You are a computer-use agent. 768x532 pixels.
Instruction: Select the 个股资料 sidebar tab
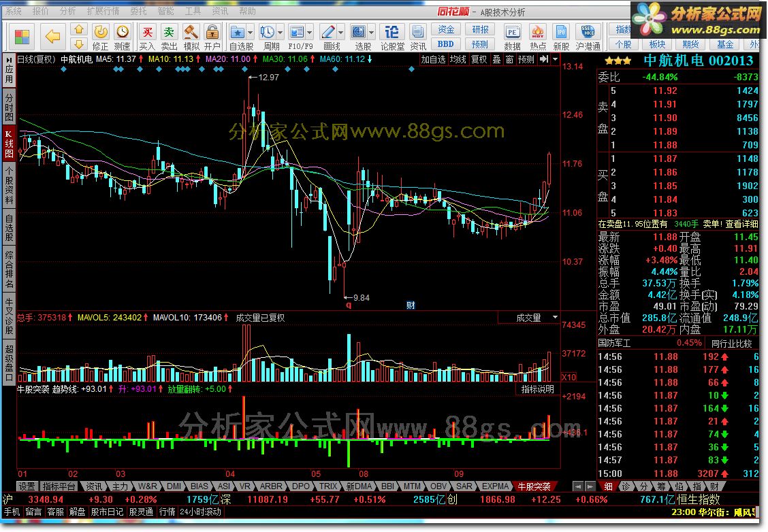coord(9,186)
